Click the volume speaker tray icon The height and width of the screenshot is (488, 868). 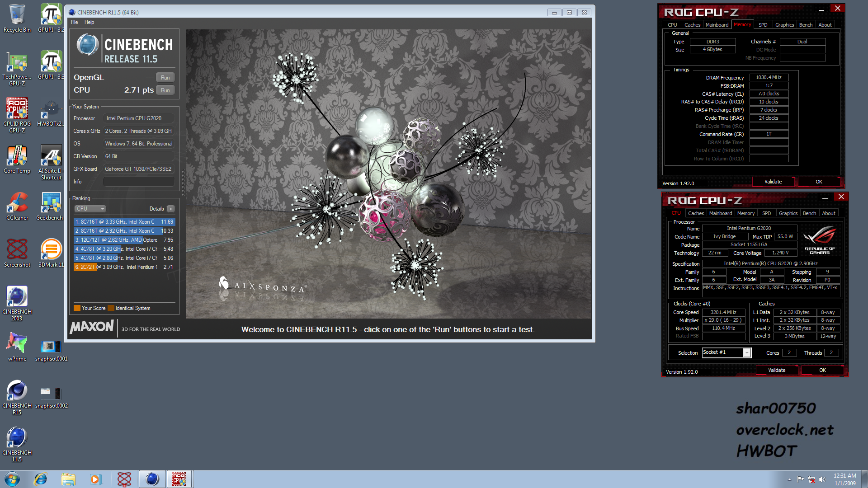822,479
